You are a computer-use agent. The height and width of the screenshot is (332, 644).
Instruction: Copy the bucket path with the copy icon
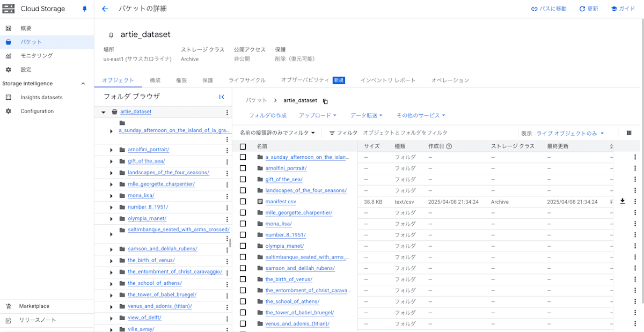point(325,101)
